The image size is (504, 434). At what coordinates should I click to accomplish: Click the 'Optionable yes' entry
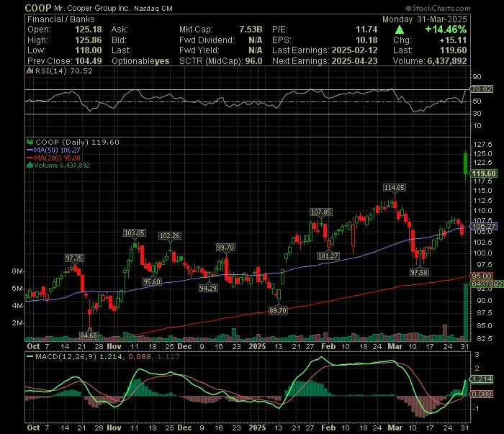[140, 61]
